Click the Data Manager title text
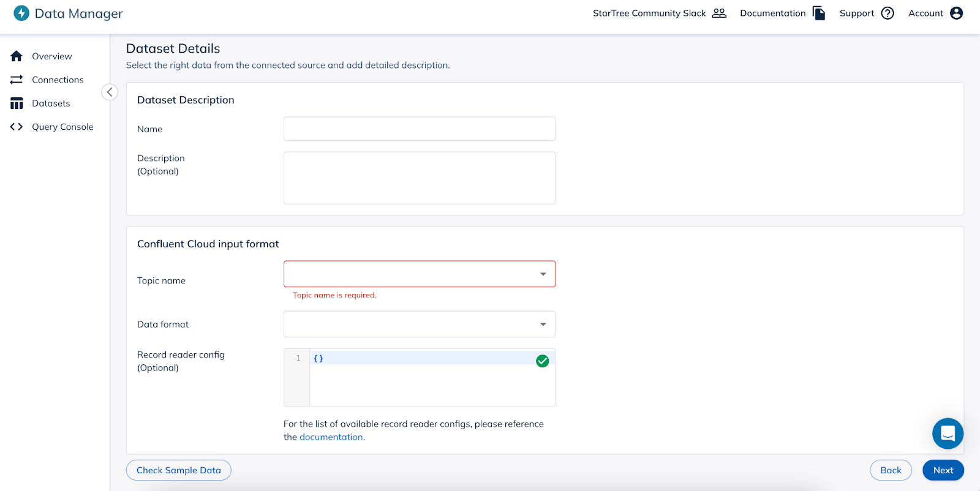 (78, 13)
